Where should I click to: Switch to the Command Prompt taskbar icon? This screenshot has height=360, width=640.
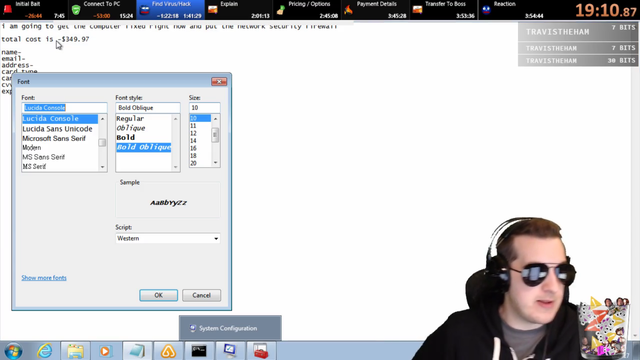point(199,351)
